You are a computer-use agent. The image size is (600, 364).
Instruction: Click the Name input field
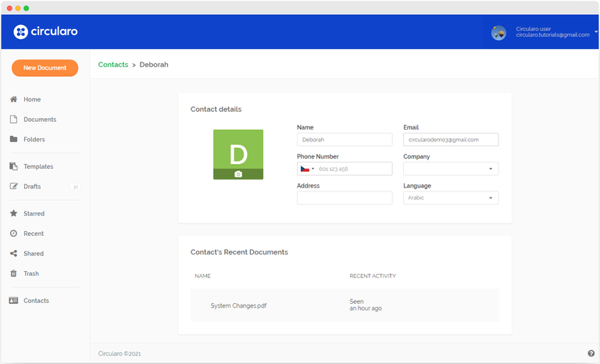[x=345, y=140]
